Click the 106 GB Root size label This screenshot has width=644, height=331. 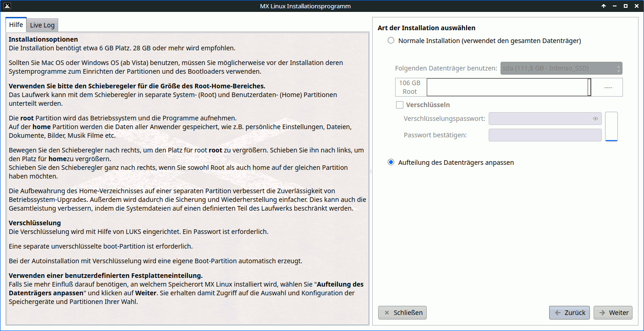click(410, 87)
